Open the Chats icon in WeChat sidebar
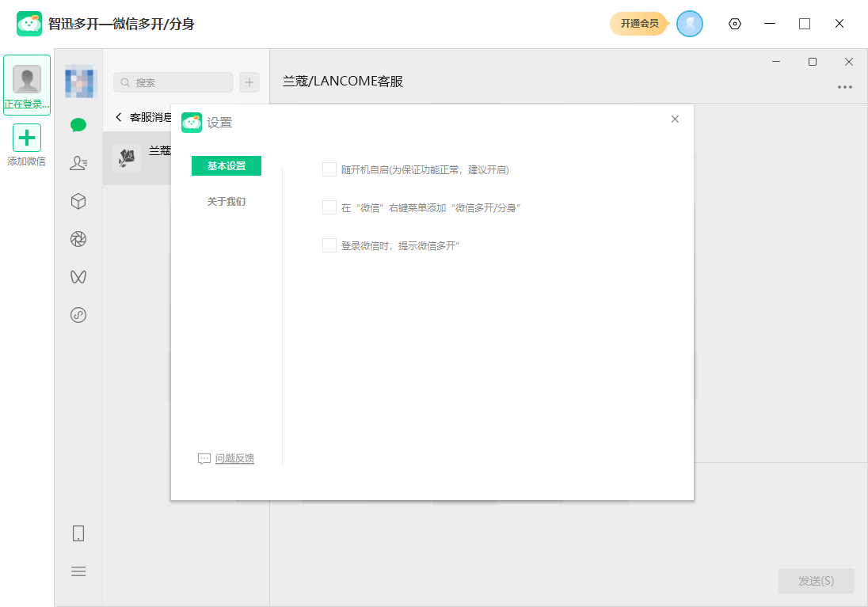The height and width of the screenshot is (607, 868). 78,125
